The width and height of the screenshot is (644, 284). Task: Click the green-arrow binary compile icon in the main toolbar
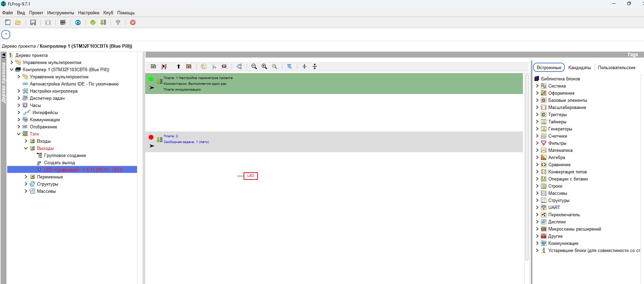click(103, 22)
